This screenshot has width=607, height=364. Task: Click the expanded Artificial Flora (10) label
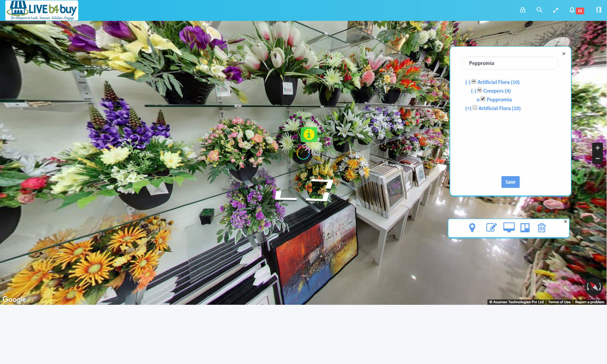498,82
